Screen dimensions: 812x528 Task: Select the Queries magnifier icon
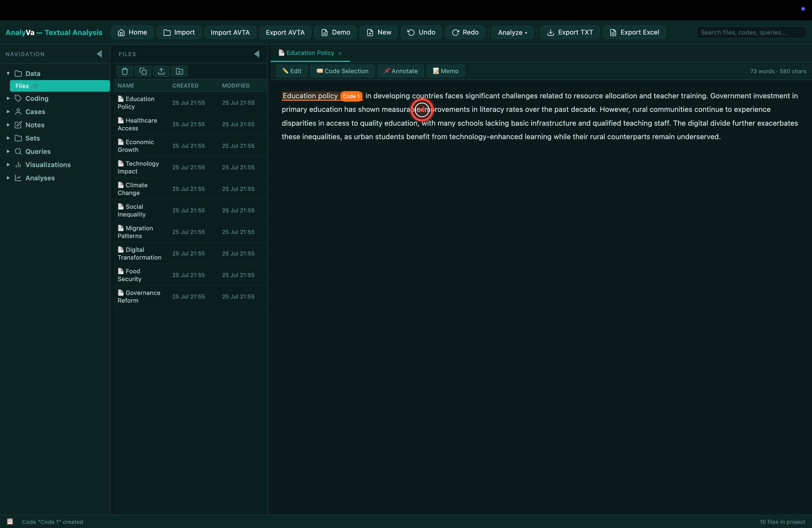pos(19,151)
